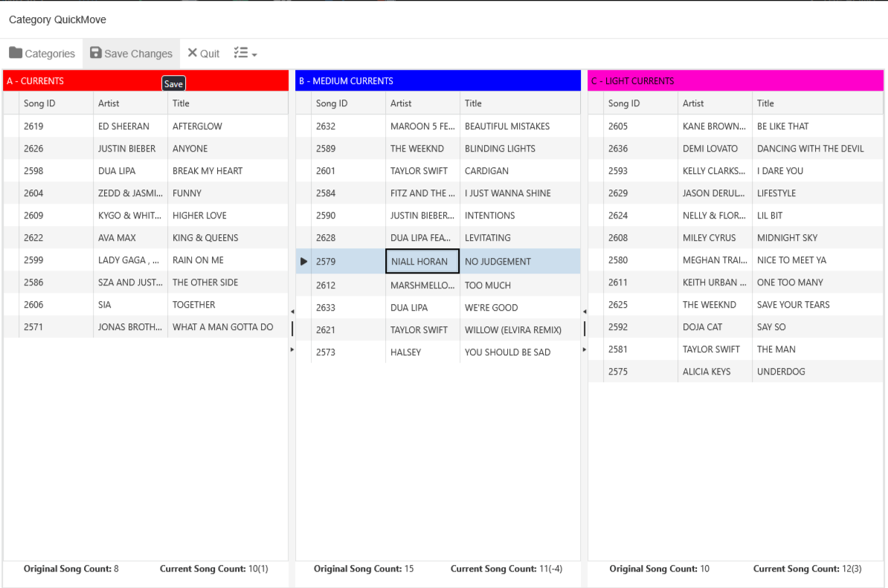Screen dimensions: 888x588
Task: Click the Categories toolbar item
Action: (42, 53)
